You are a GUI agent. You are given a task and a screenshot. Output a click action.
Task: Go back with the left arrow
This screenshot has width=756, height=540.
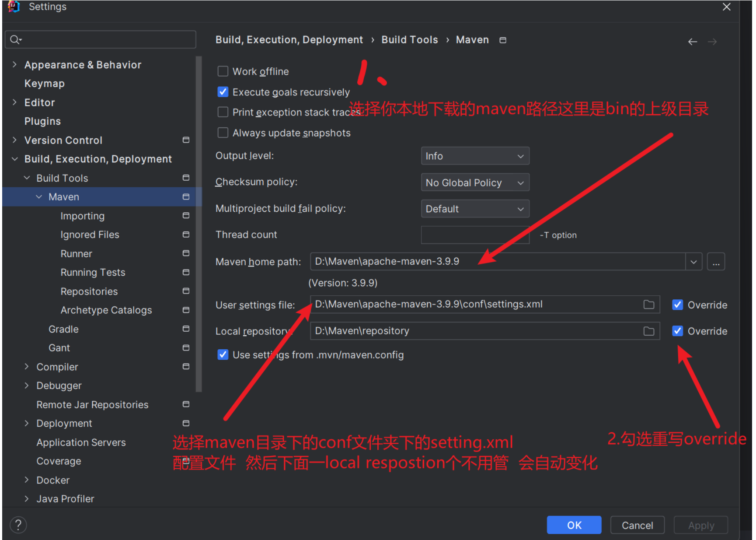click(693, 42)
